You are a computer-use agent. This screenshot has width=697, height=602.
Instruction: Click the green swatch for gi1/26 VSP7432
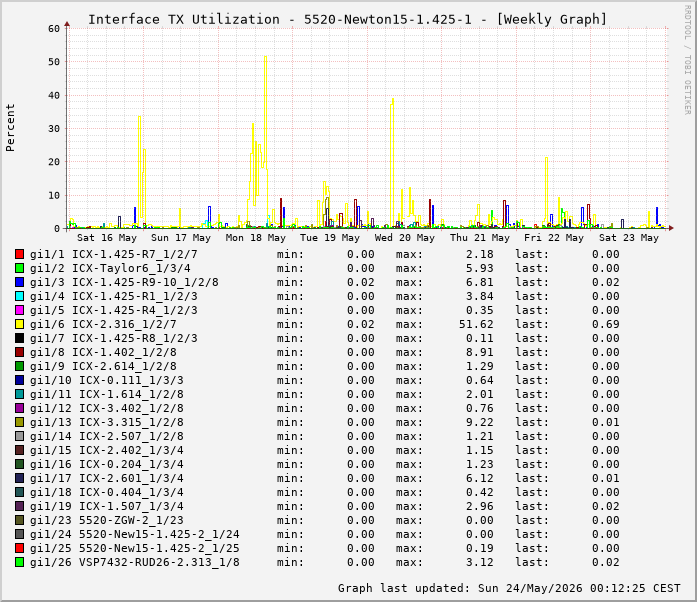19,562
